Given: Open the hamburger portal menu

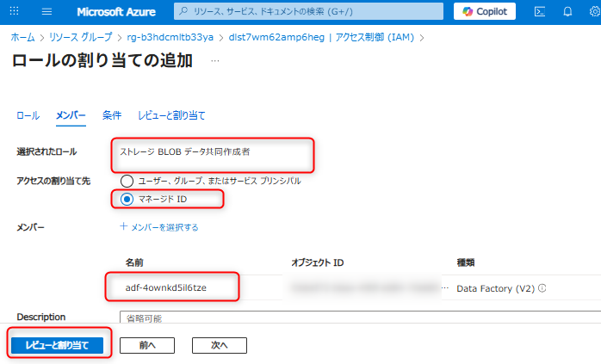Looking at the screenshot, I should click(46, 11).
